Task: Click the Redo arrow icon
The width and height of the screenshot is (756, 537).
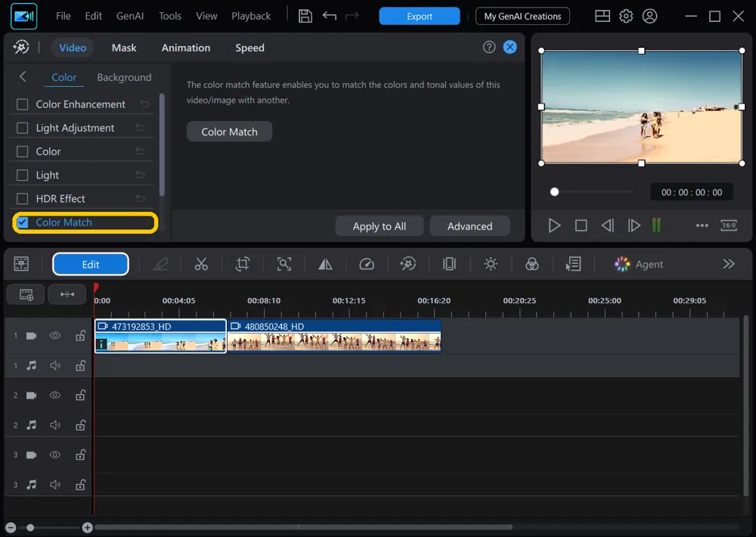Action: 352,16
